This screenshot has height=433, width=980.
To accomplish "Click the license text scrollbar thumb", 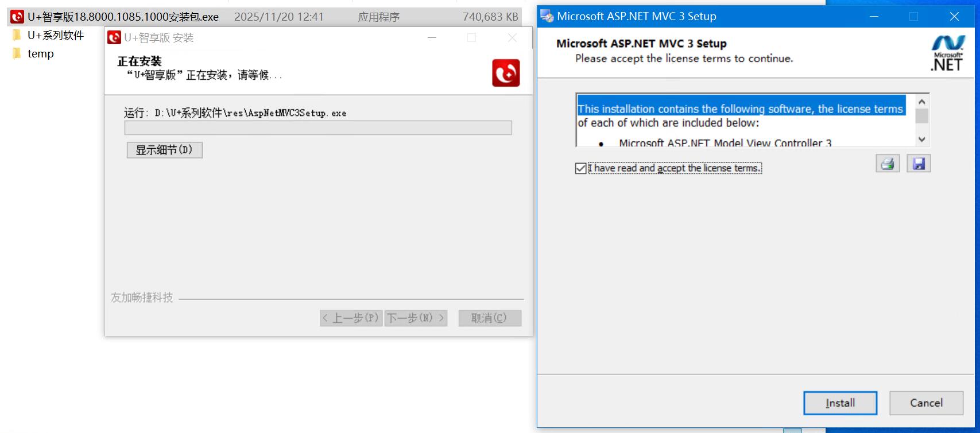I will (921, 116).
